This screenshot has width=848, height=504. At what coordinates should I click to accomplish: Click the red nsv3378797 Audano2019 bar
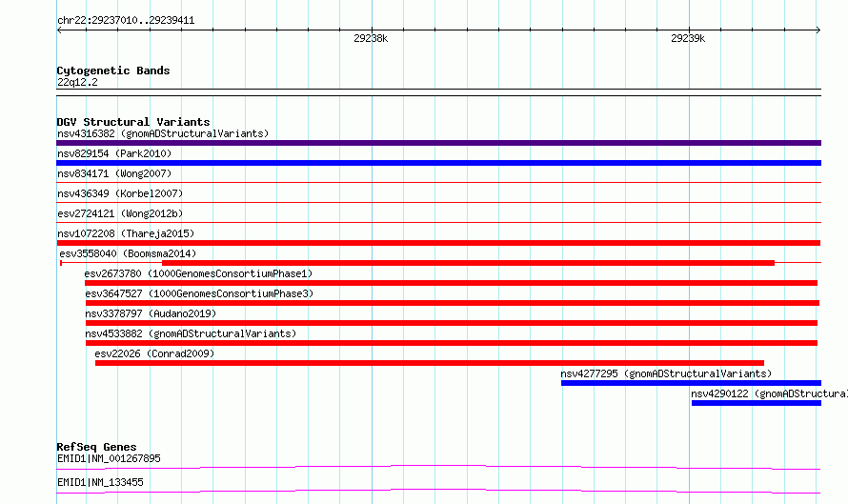coord(452,323)
